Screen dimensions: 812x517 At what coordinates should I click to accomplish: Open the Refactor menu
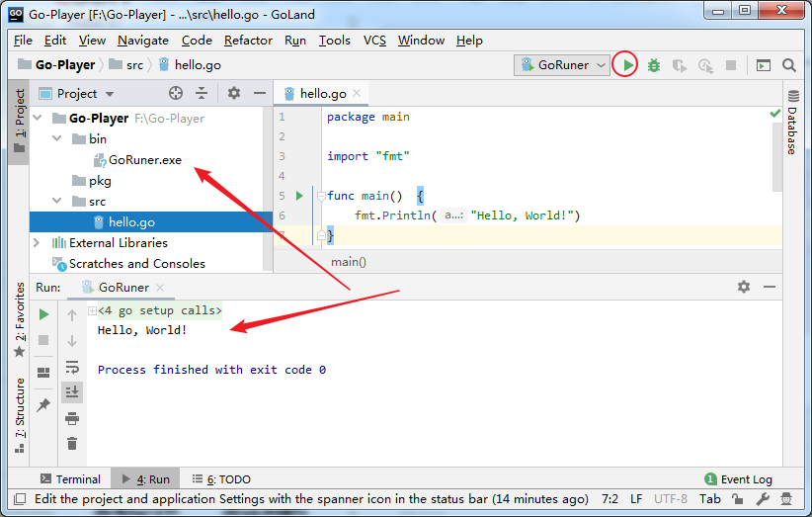point(248,41)
